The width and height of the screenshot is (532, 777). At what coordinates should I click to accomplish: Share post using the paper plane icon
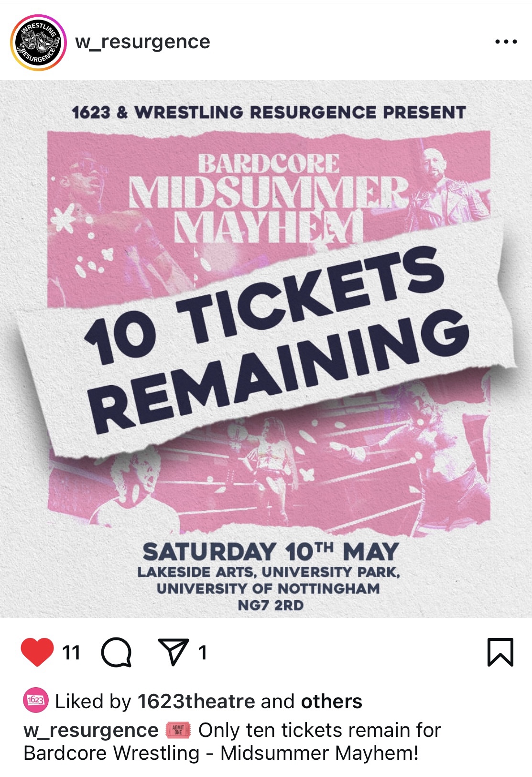[x=173, y=652]
